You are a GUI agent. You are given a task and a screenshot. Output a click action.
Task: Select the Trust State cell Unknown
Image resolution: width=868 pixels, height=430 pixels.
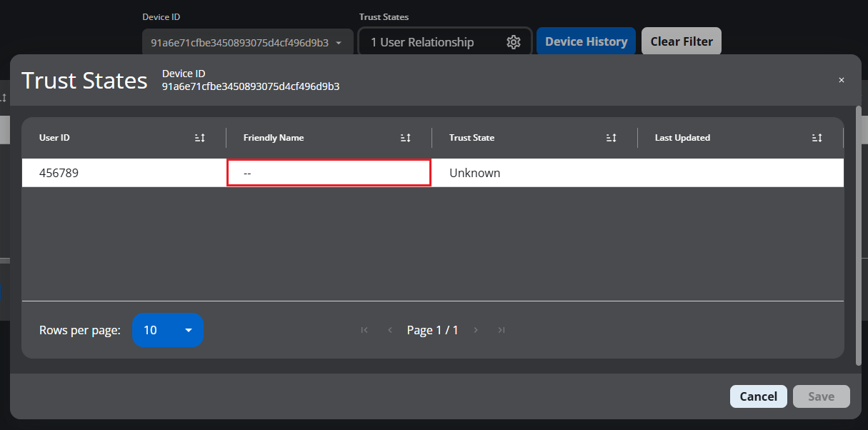point(534,173)
